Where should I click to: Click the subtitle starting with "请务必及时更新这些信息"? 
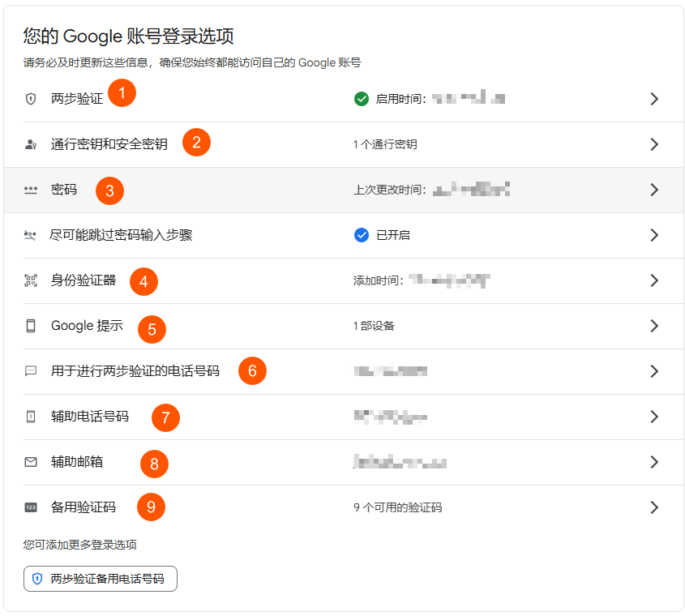(192, 63)
